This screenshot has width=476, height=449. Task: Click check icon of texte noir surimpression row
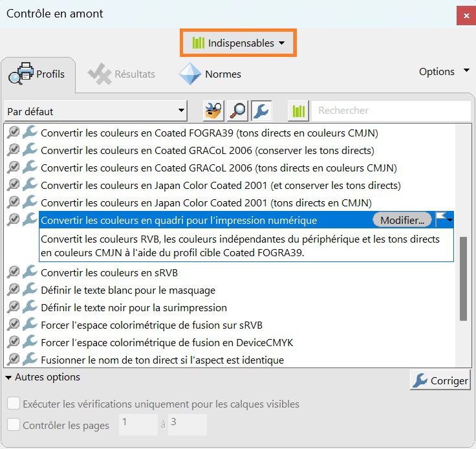pyautogui.click(x=14, y=307)
